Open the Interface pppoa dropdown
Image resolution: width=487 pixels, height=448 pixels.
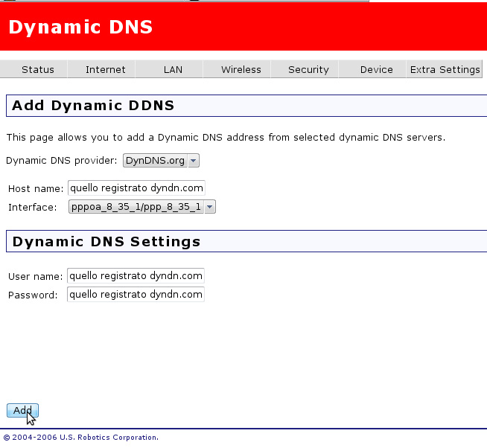(141, 207)
